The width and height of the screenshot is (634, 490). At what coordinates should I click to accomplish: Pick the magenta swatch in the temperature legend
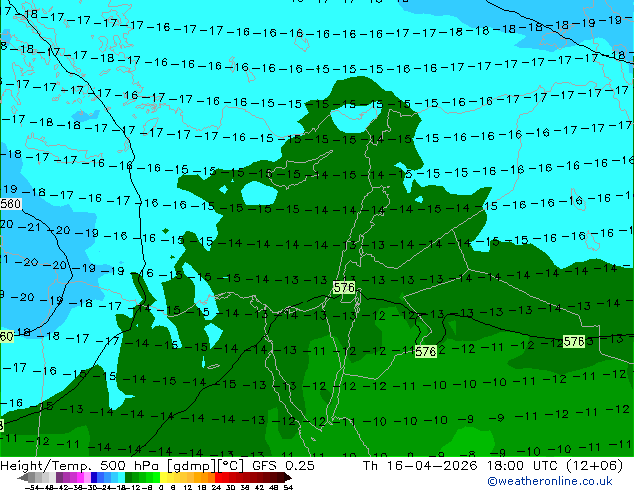point(80,478)
